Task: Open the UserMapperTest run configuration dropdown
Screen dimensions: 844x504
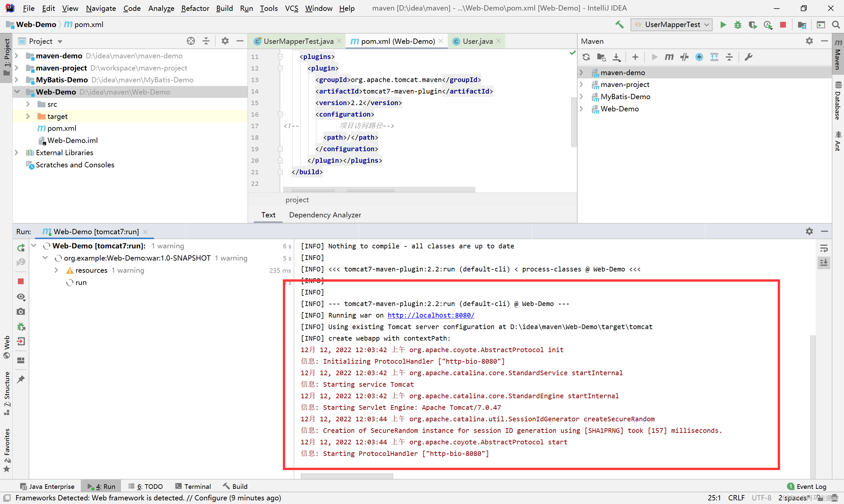Action: tap(671, 24)
